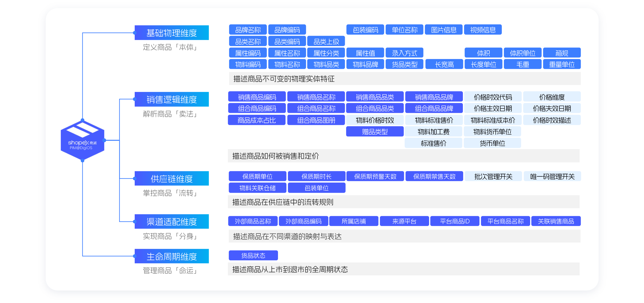The width and height of the screenshot is (644, 303).
Task: Click the 图片信息 tag
Action: (444, 30)
